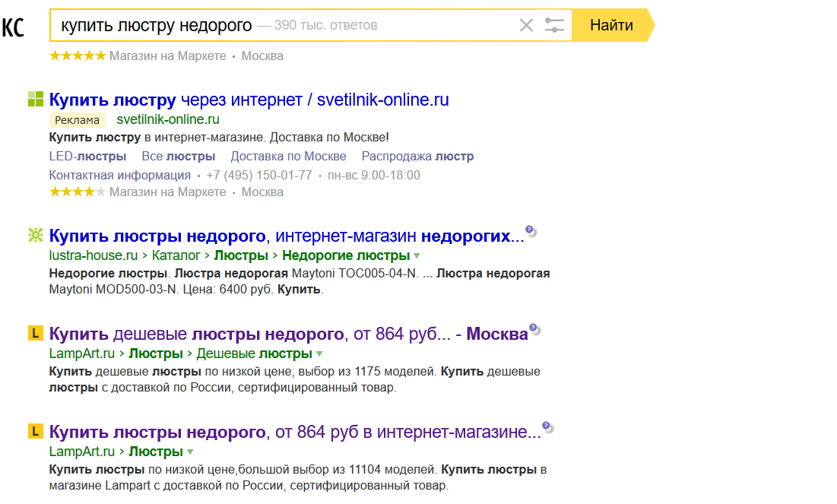Expand dropdown arrow after 'Недорогие люстры' breadcrumb
837x504 pixels.
pos(417,256)
